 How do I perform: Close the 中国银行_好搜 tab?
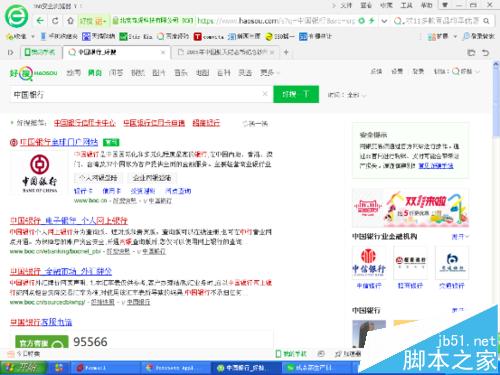coord(163,52)
